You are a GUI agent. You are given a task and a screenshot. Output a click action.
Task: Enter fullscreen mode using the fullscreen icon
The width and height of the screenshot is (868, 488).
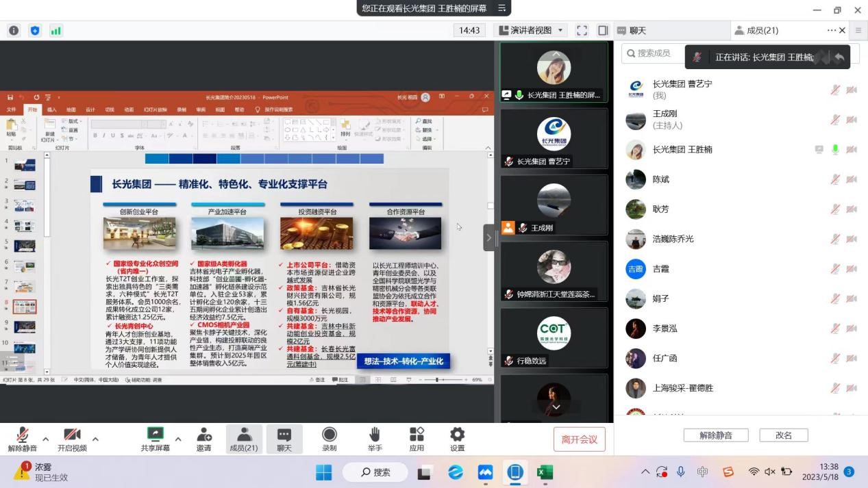(582, 31)
